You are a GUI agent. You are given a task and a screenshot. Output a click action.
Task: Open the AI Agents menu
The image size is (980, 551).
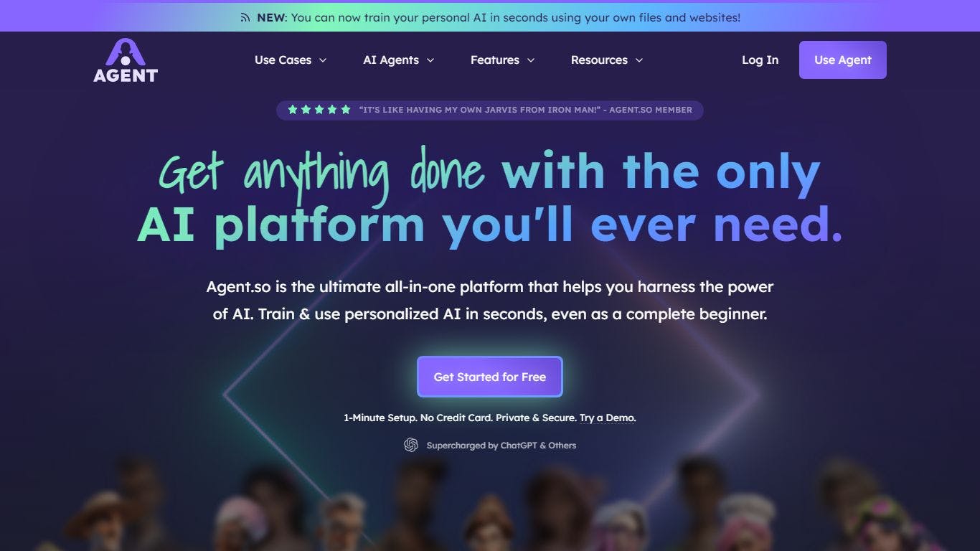click(x=399, y=60)
